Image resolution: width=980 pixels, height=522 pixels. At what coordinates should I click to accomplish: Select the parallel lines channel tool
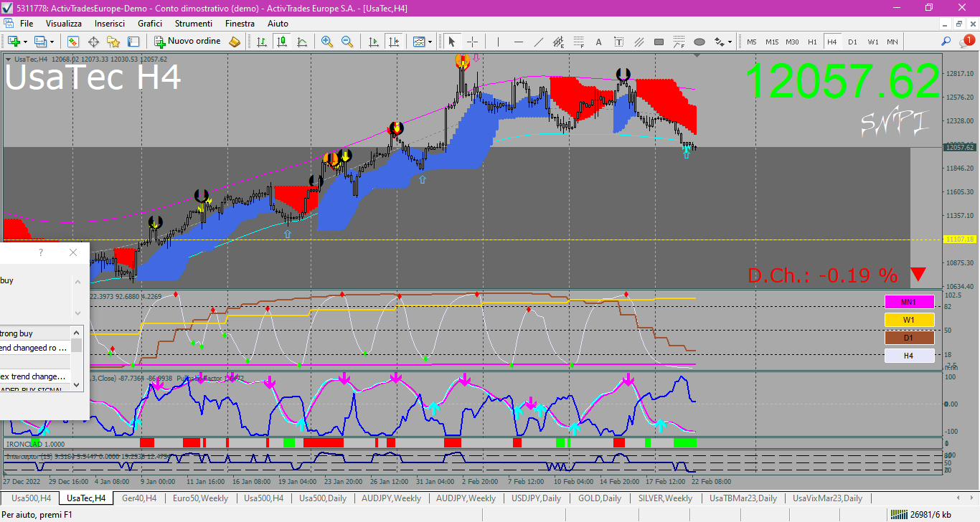pyautogui.click(x=639, y=42)
